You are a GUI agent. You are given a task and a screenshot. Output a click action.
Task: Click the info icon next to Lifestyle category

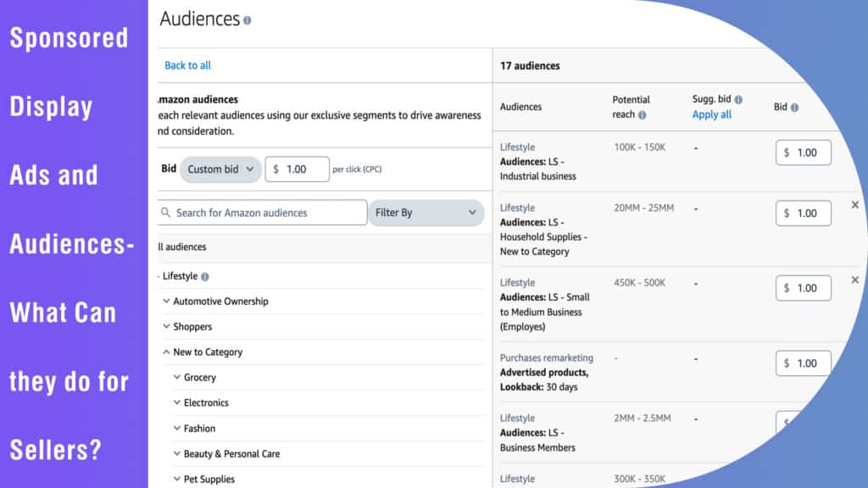pyautogui.click(x=205, y=277)
